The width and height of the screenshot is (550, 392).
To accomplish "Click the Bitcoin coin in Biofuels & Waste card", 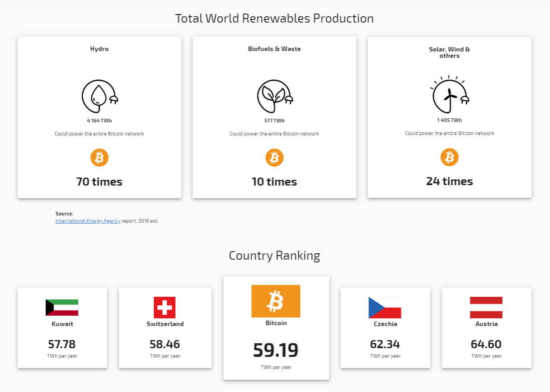I will [x=274, y=158].
